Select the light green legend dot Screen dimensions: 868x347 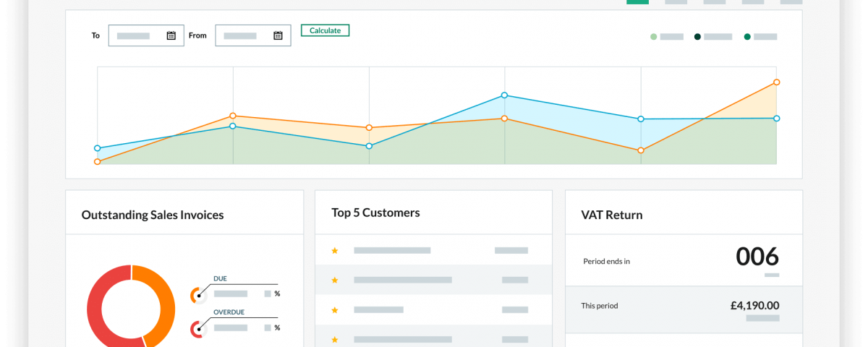(654, 36)
